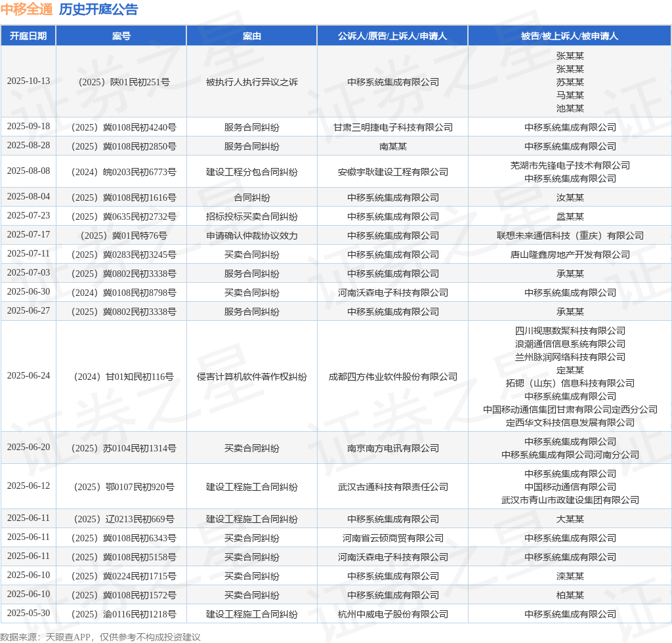Click defendant 唐山隆鑫房地产开发有限公司
The width and height of the screenshot is (672, 643).
click(570, 255)
